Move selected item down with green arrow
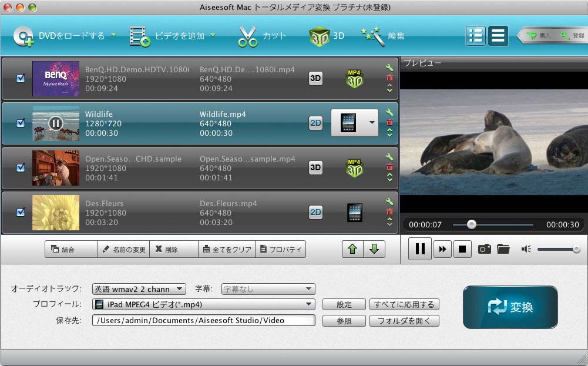Viewport: 588px width, 366px height. (x=374, y=249)
